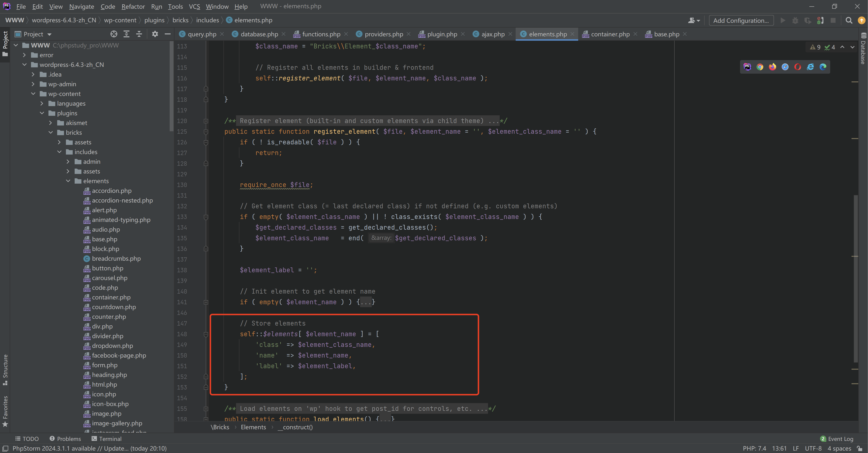Screen dimensions: 868x453
Task: Click Collapse All in Project panel
Action: tap(139, 34)
